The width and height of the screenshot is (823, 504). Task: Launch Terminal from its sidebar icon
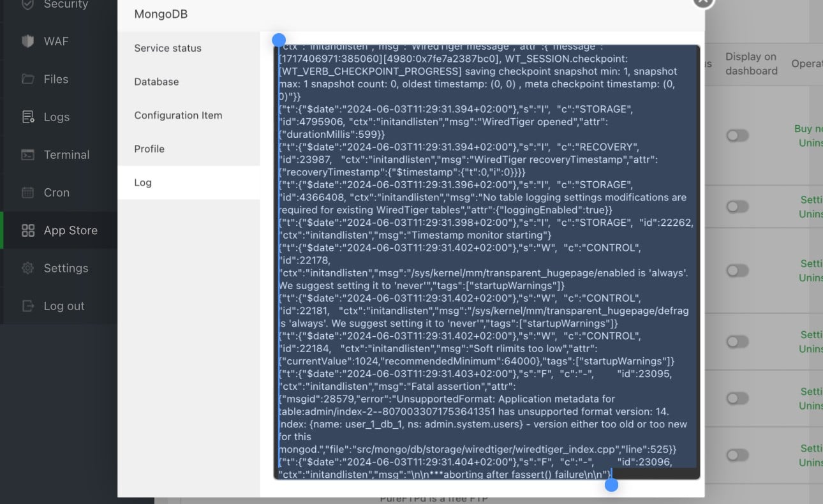[x=27, y=154]
